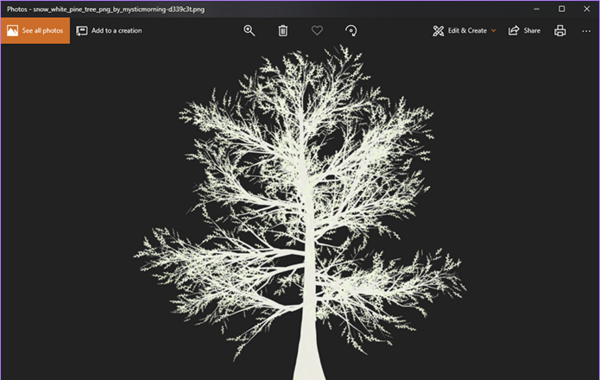Click the See all photos button

coord(35,31)
